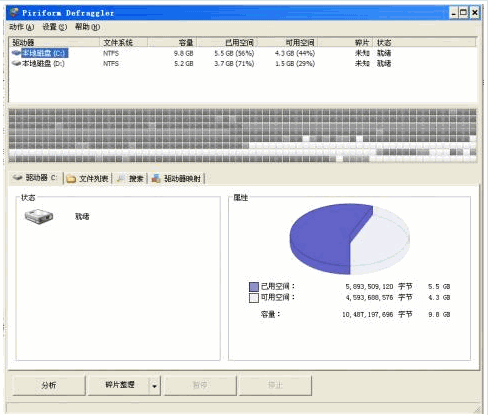Viewport: 488px width, 415px height.
Task: Click NTFS file system cell for C: row
Action: point(111,53)
